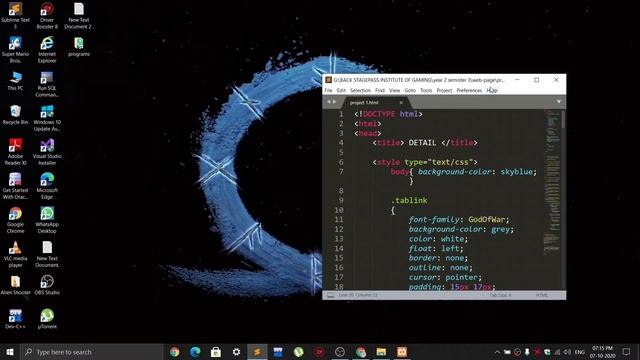This screenshot has height=360, width=640.
Task: Click the DOCTYPE html line
Action: pyautogui.click(x=389, y=114)
